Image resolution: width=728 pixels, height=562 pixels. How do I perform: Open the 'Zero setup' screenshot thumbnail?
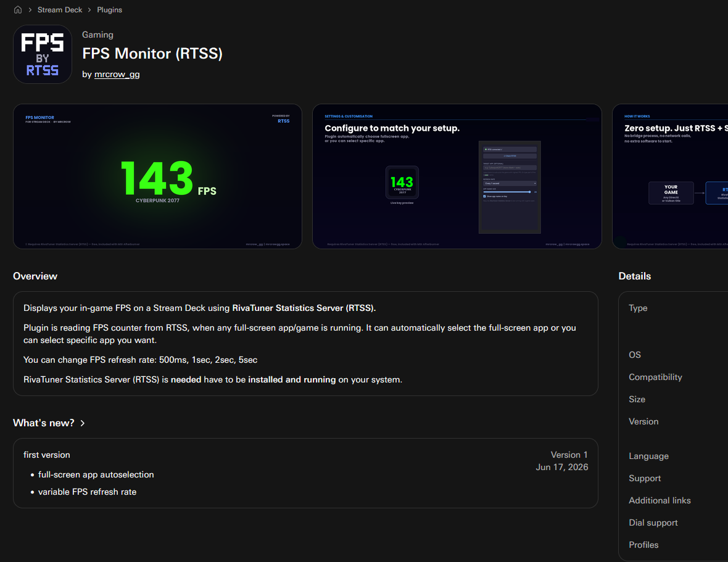click(x=670, y=176)
